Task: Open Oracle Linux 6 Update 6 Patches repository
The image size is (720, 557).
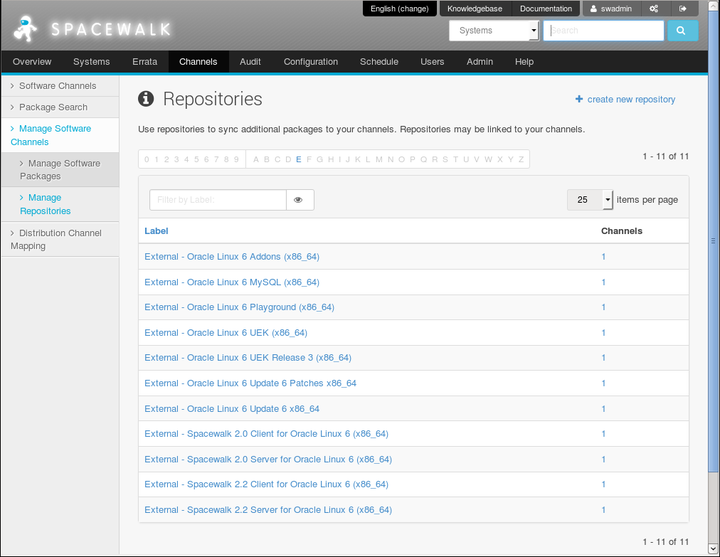Action: tap(250, 383)
